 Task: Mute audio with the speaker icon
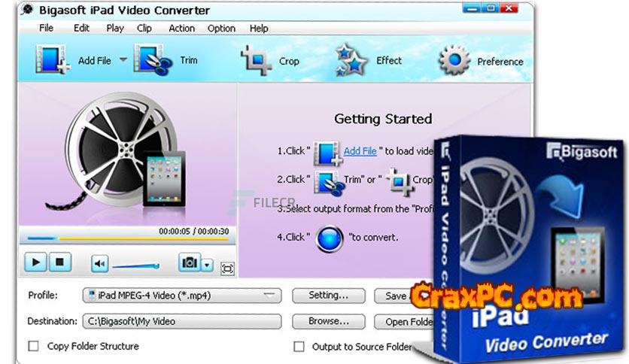(99, 263)
